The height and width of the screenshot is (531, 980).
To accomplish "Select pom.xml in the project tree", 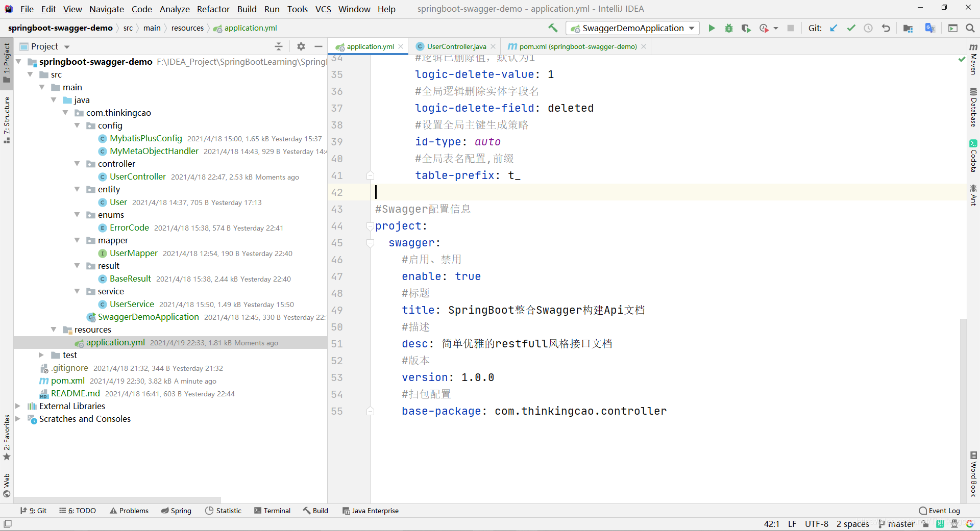I will point(67,381).
